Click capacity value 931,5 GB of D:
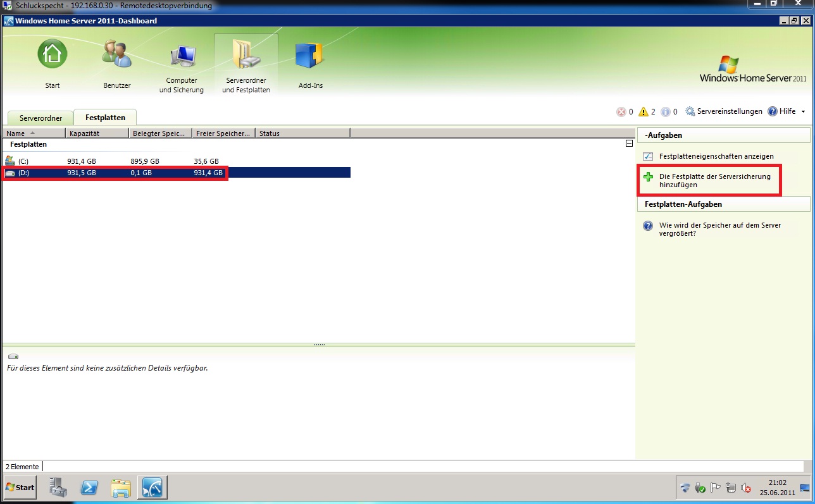The height and width of the screenshot is (504, 815). 81,173
